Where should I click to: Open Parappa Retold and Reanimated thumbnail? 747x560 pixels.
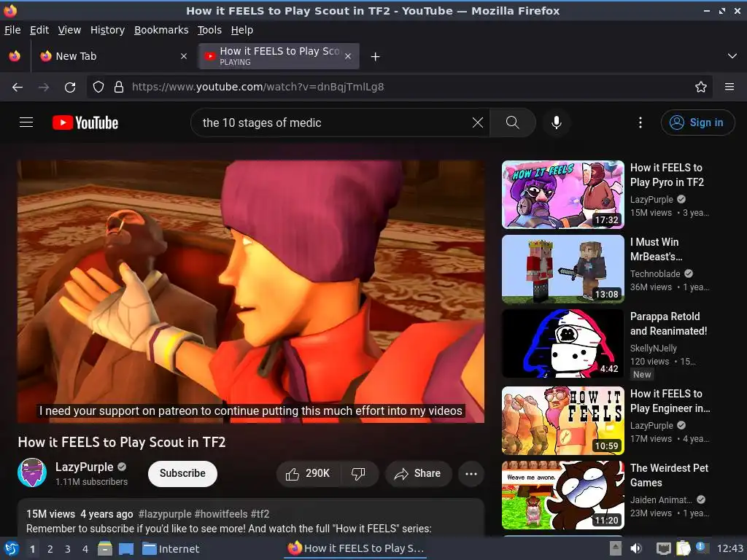tap(562, 343)
